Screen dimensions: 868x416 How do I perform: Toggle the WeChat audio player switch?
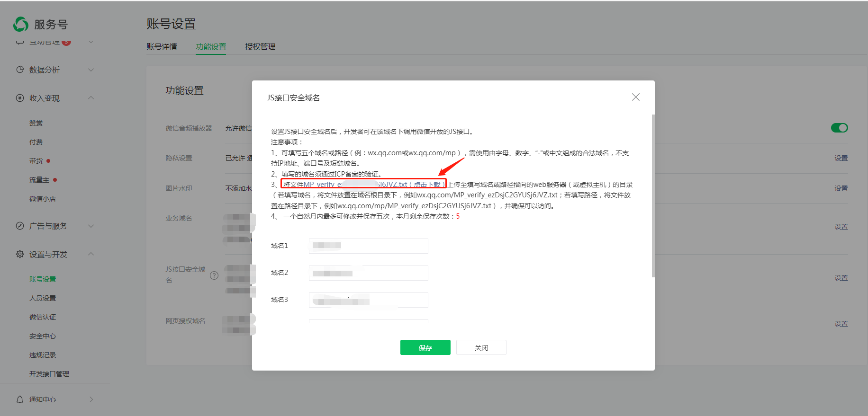click(839, 128)
